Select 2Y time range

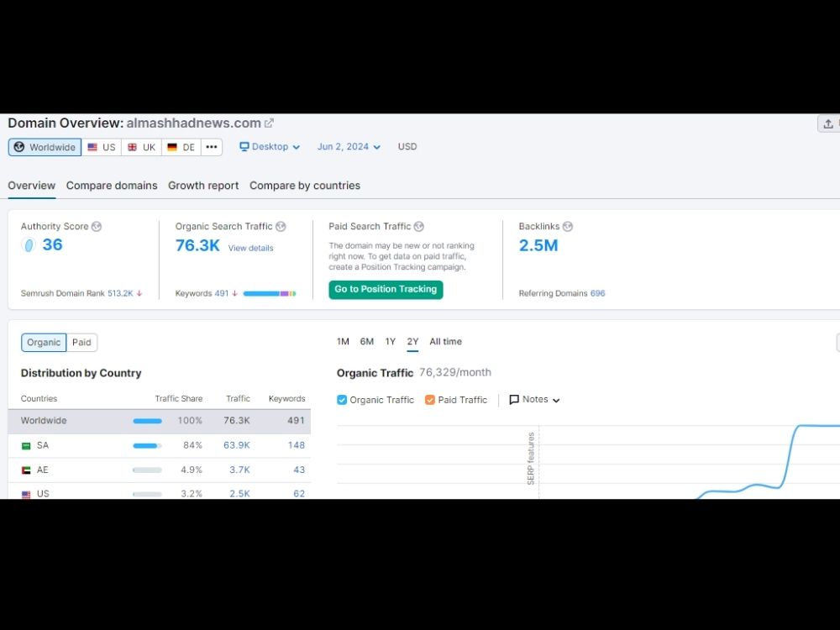[x=412, y=341]
